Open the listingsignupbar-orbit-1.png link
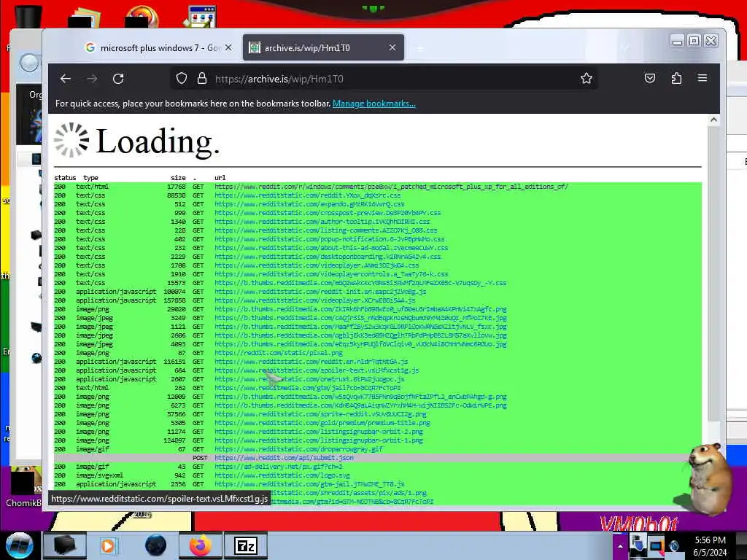This screenshot has width=747, height=560. pyautogui.click(x=319, y=440)
